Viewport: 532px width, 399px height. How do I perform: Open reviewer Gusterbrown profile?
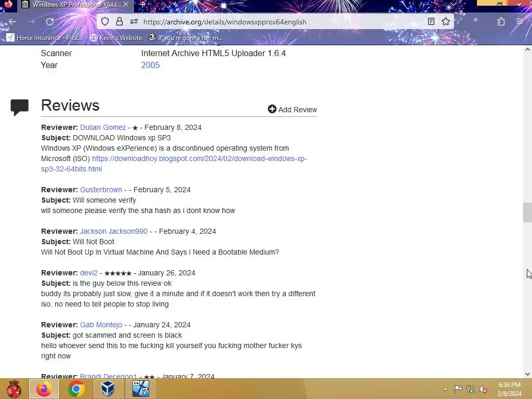coord(101,190)
